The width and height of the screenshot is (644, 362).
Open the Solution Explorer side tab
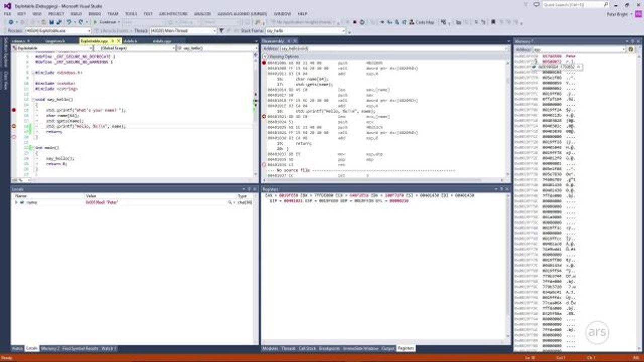pos(6,52)
